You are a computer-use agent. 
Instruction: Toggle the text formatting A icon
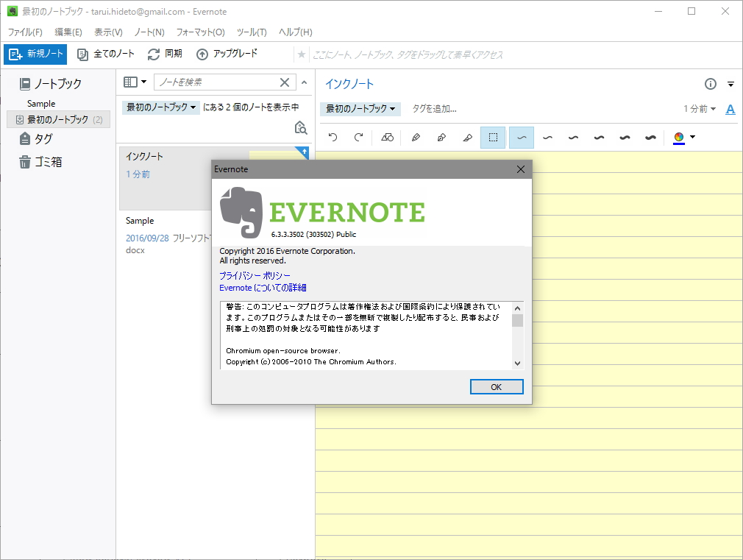pos(730,110)
